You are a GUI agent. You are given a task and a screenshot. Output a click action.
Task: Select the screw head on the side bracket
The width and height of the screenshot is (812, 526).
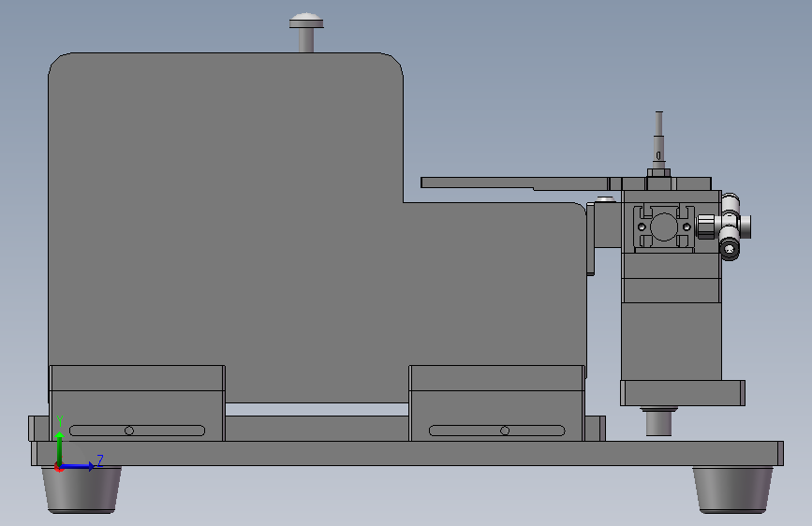[605, 198]
